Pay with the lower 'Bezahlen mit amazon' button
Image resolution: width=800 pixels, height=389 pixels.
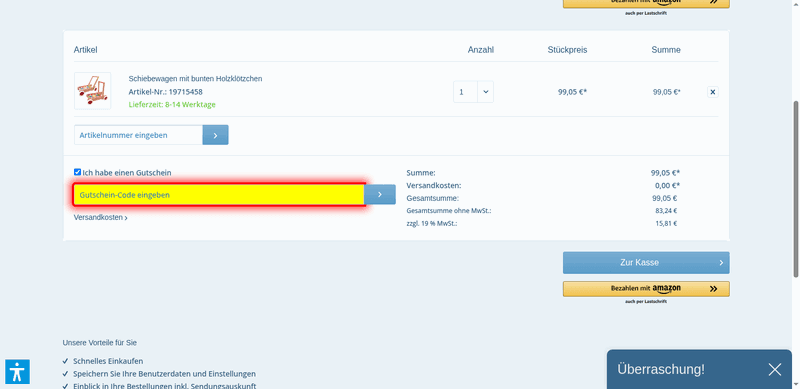pos(646,289)
